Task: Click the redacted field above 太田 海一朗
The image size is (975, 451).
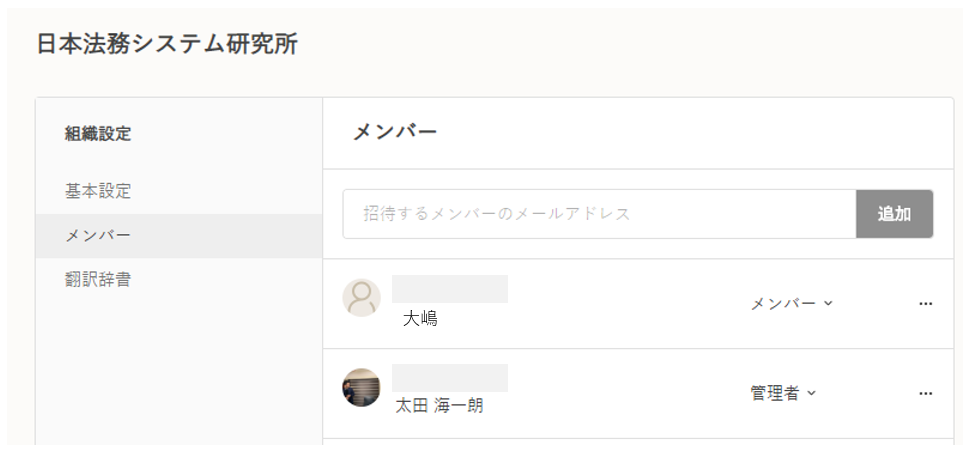Action: pyautogui.click(x=449, y=378)
